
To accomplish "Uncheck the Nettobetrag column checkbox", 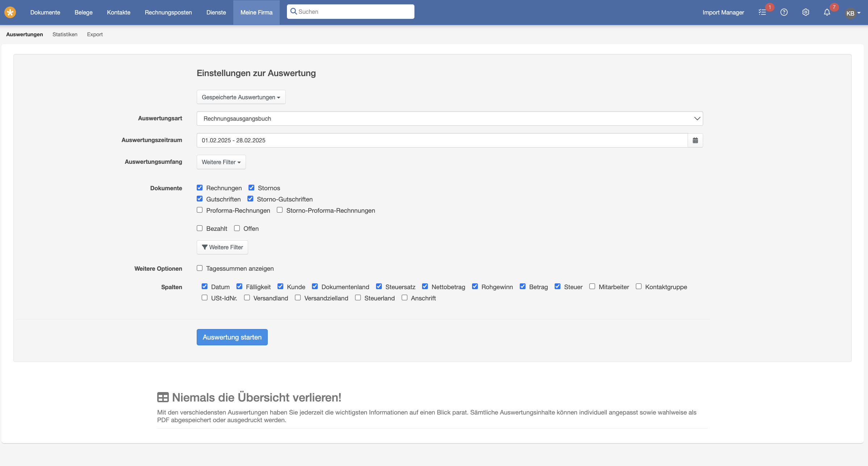I will tap(425, 287).
